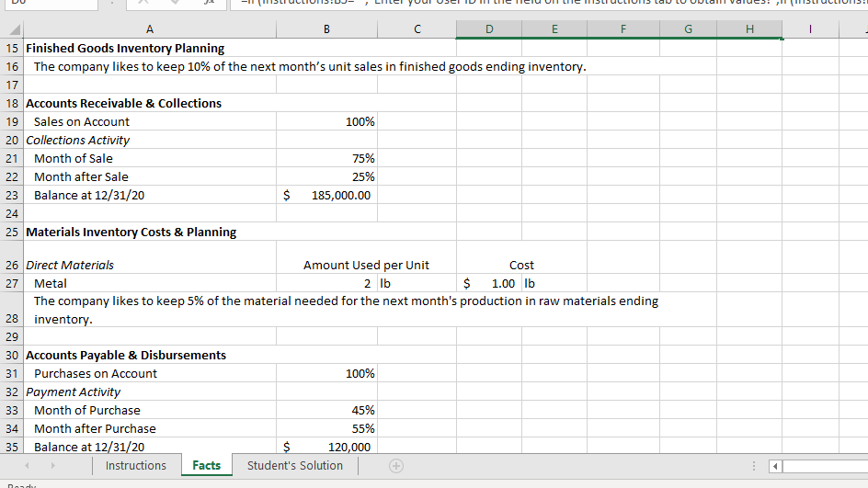
Task: Select row 28 header
Action: pos(12,310)
